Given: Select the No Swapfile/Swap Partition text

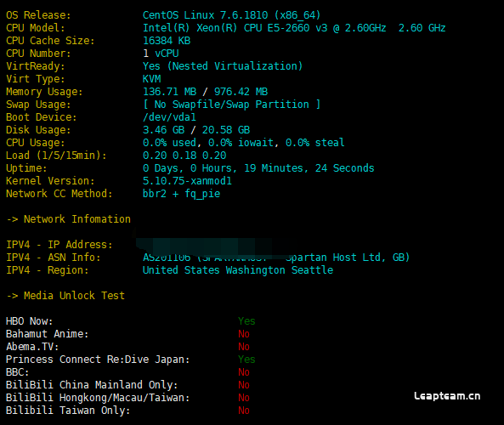Looking at the screenshot, I should (x=231, y=105).
